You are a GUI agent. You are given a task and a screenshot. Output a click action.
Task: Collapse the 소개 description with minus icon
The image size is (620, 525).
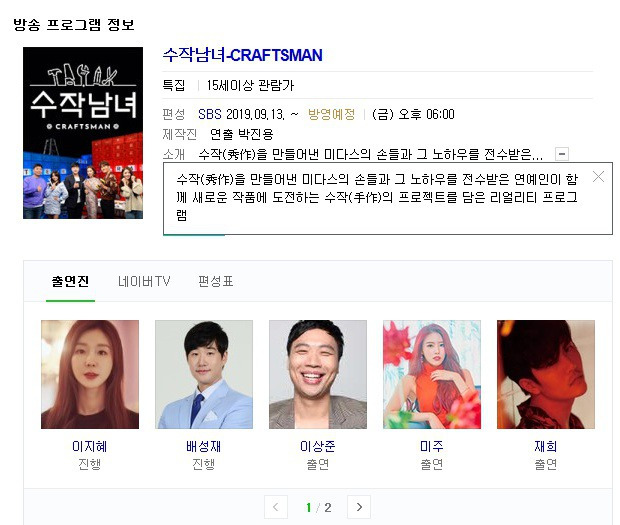(562, 154)
